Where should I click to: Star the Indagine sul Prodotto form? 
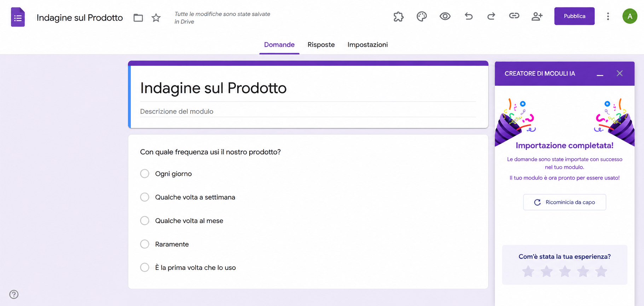(156, 18)
